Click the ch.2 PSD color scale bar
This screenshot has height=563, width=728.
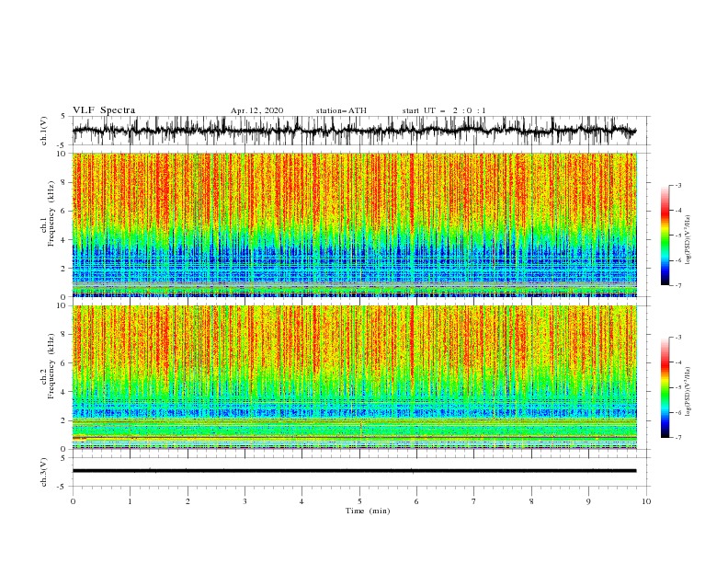665,387
